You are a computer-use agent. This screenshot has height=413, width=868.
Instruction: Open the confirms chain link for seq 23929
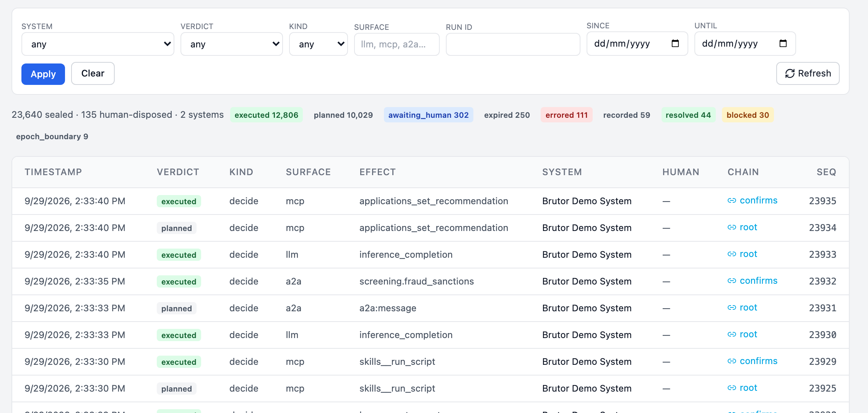752,361
